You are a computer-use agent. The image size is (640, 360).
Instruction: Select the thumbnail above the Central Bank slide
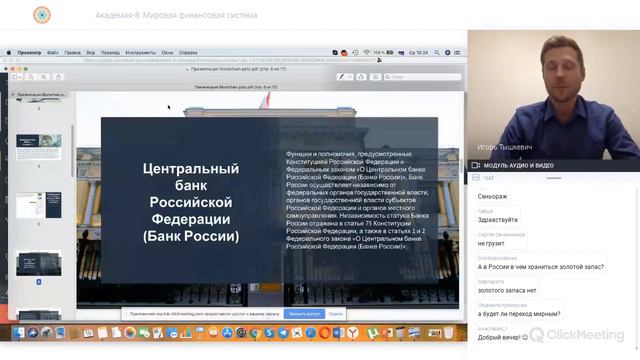(39, 205)
